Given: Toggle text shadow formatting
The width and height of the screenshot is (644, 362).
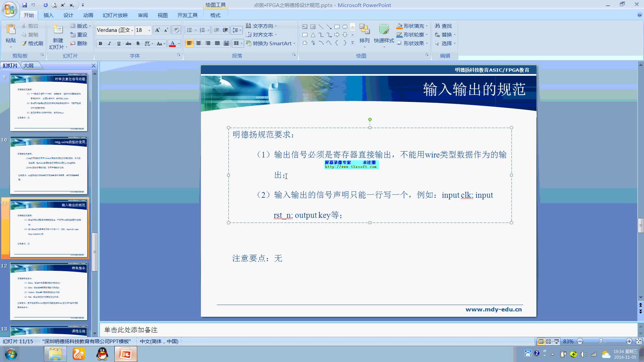Looking at the screenshot, I should (138, 44).
